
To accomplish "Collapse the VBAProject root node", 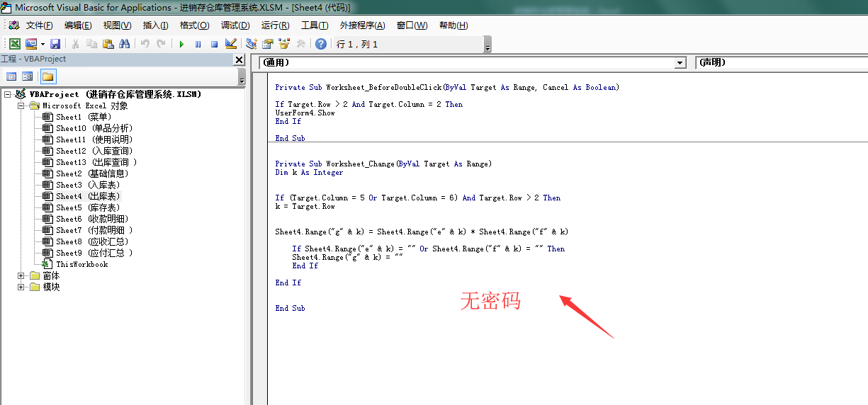I will 7,94.
